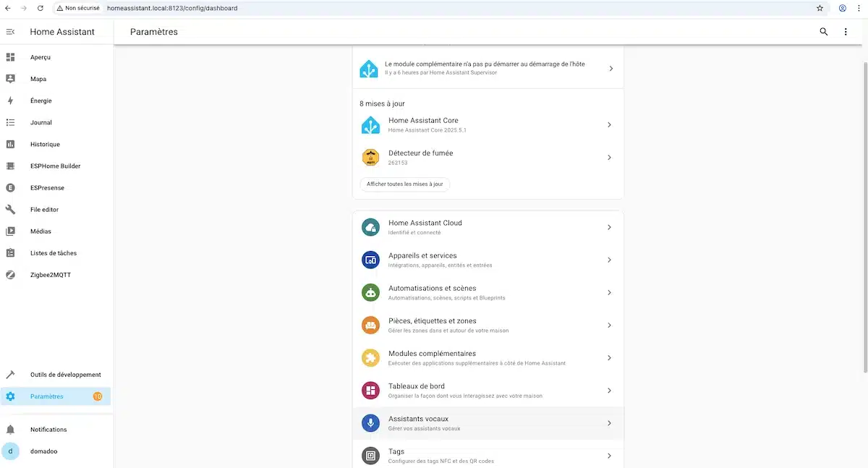The width and height of the screenshot is (868, 468).
Task: Expand the Home Assistant Core update chevron
Action: pos(609,124)
